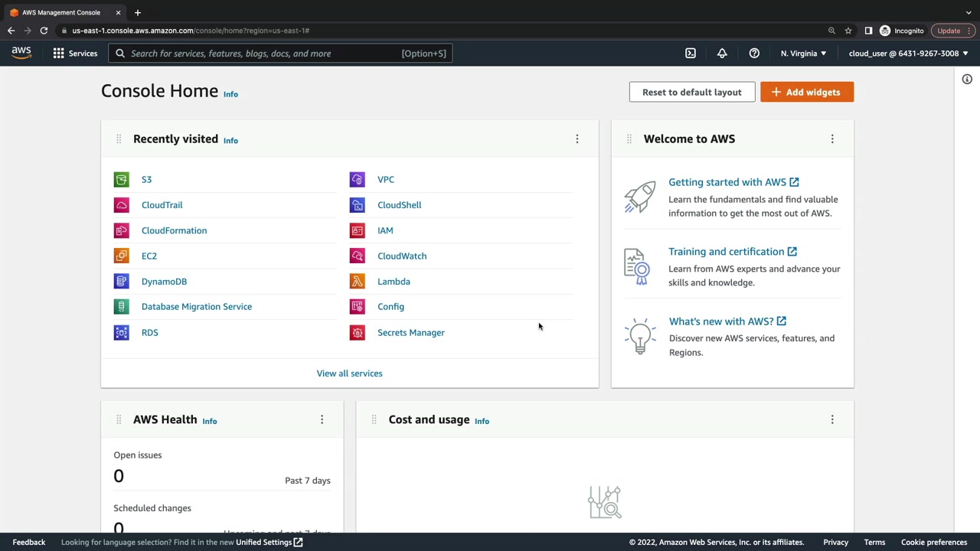
Task: Expand the browser tab list chevron
Action: click(x=969, y=12)
